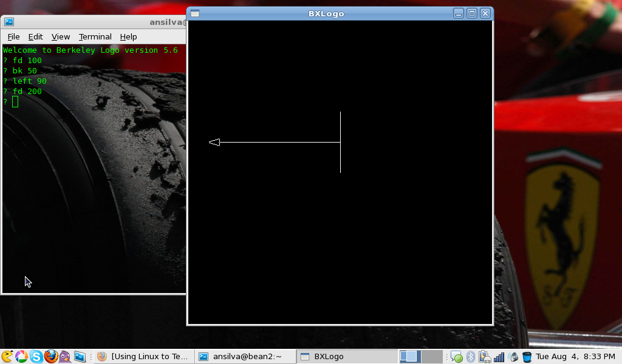
Task: Open the Bluetooth tray icon
Action: click(x=470, y=357)
